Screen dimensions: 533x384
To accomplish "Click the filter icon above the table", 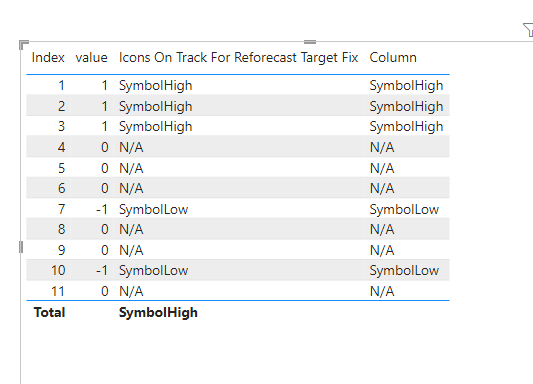I will click(528, 30).
